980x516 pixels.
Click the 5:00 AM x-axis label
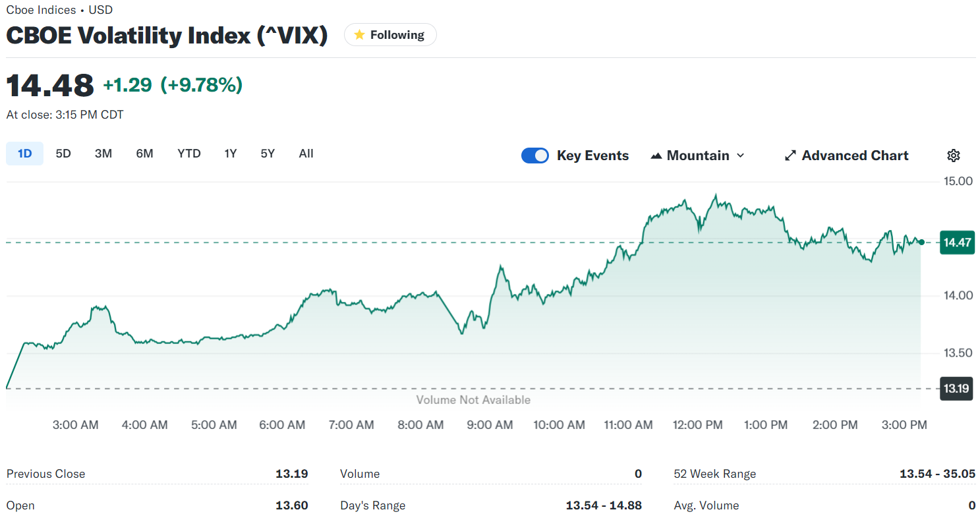[x=214, y=425]
